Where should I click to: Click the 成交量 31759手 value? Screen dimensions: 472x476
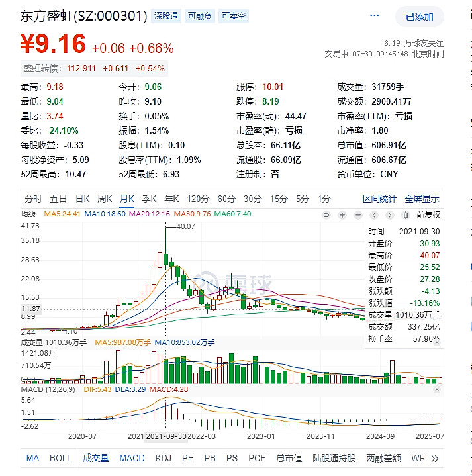pos(388,87)
